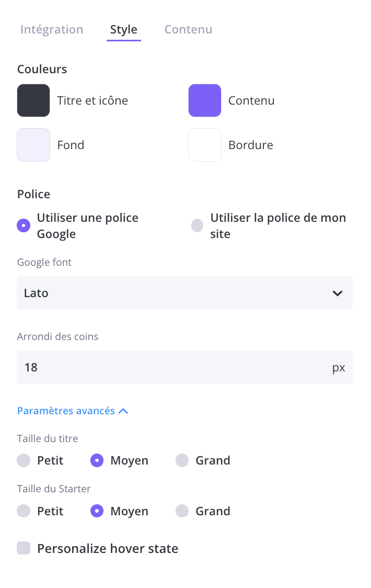Screen dimensions: 371x588
Task: Collapse Paramètres avancés section
Action: click(x=73, y=411)
